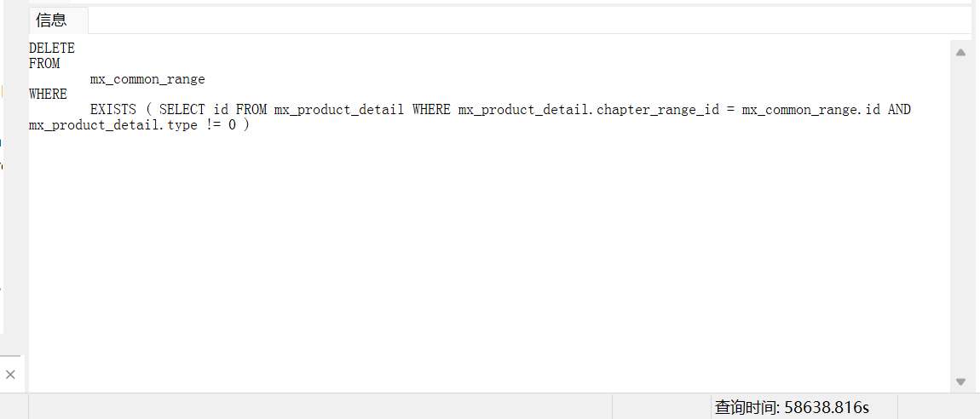Click the standalone FROM keyword on line two
Screen dimensions: 980x419
(x=44, y=64)
